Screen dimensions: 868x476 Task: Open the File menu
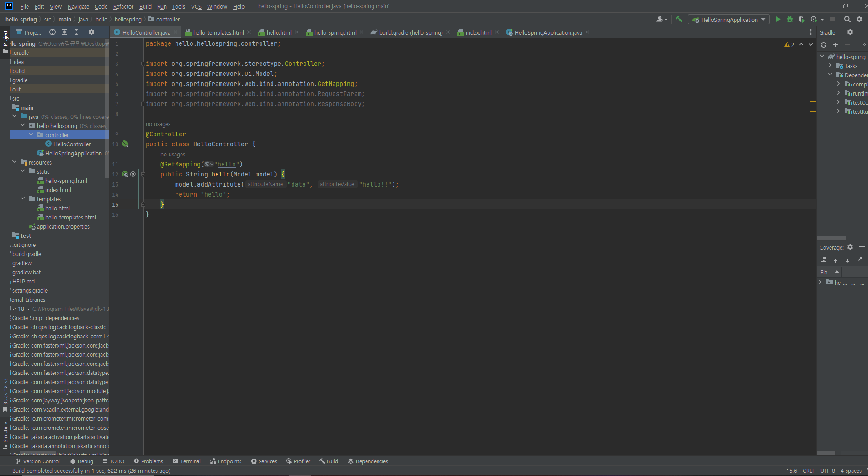coord(25,6)
